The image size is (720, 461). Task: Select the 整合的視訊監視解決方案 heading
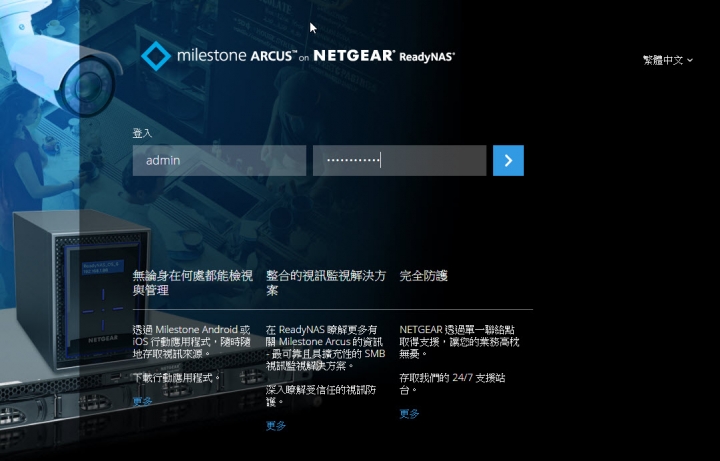point(326,283)
